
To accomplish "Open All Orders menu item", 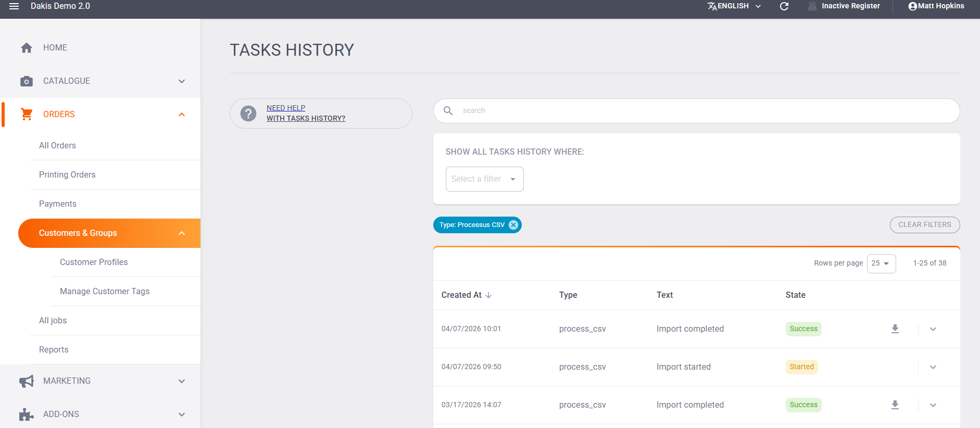I will (57, 146).
